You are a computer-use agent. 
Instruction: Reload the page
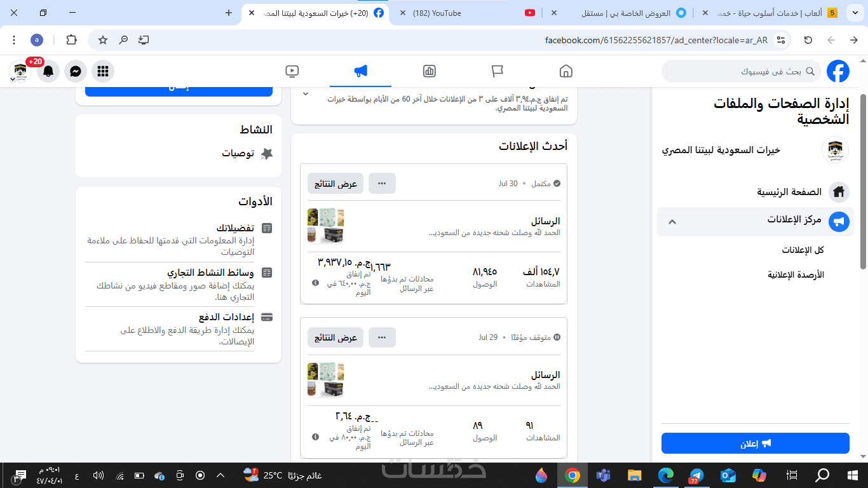click(x=808, y=40)
